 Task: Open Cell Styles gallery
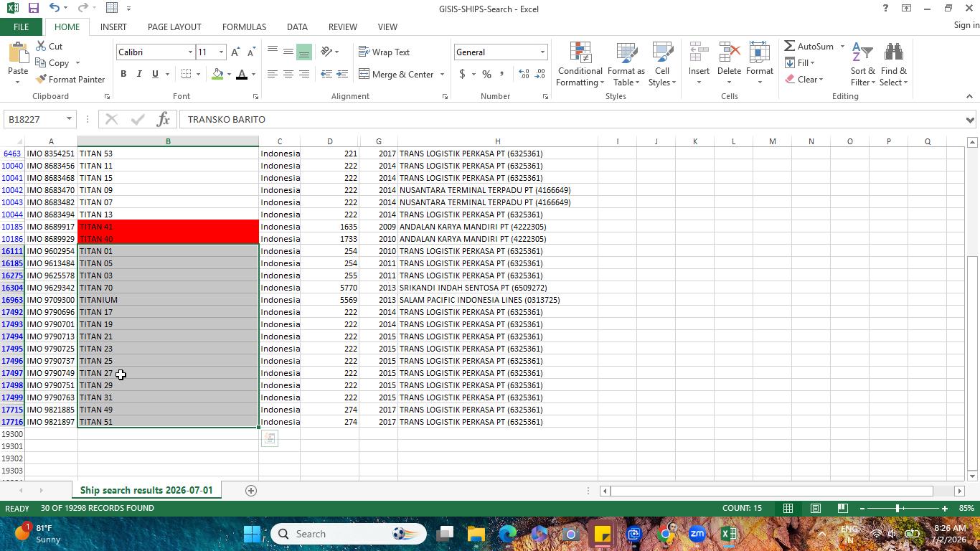662,64
